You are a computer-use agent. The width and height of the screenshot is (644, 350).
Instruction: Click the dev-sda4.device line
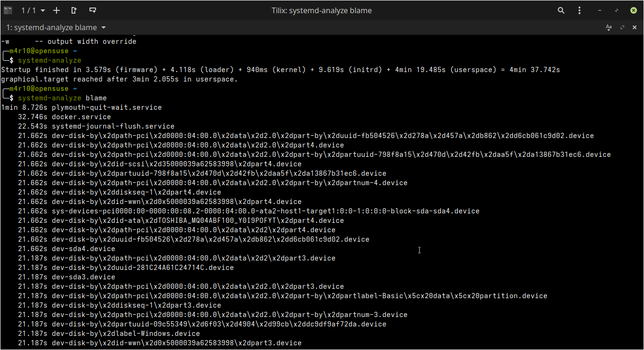click(66, 249)
